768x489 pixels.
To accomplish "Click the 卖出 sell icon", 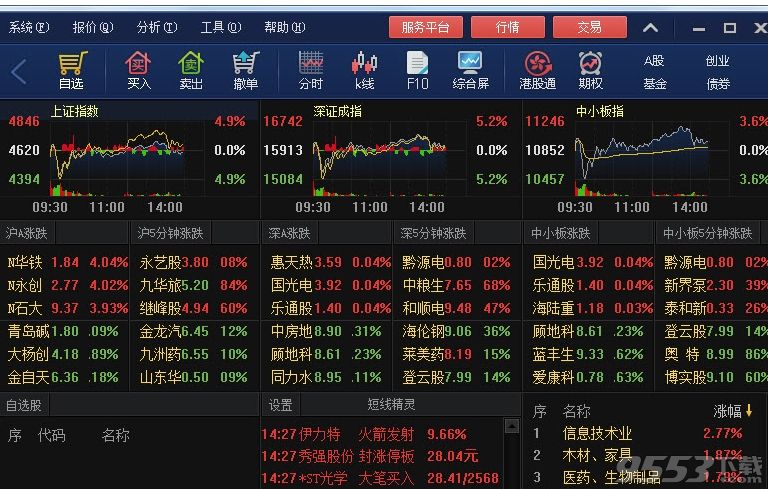I will tap(191, 71).
